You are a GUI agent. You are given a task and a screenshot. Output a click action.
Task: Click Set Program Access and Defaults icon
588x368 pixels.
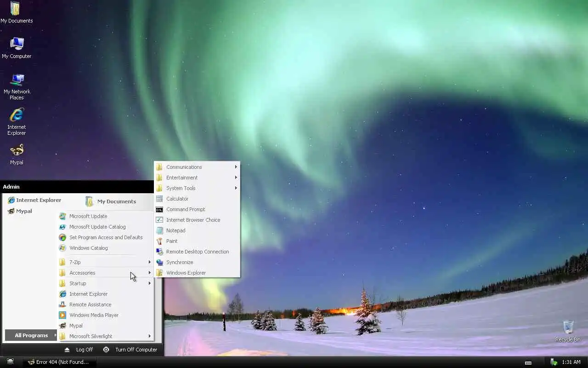coord(62,237)
